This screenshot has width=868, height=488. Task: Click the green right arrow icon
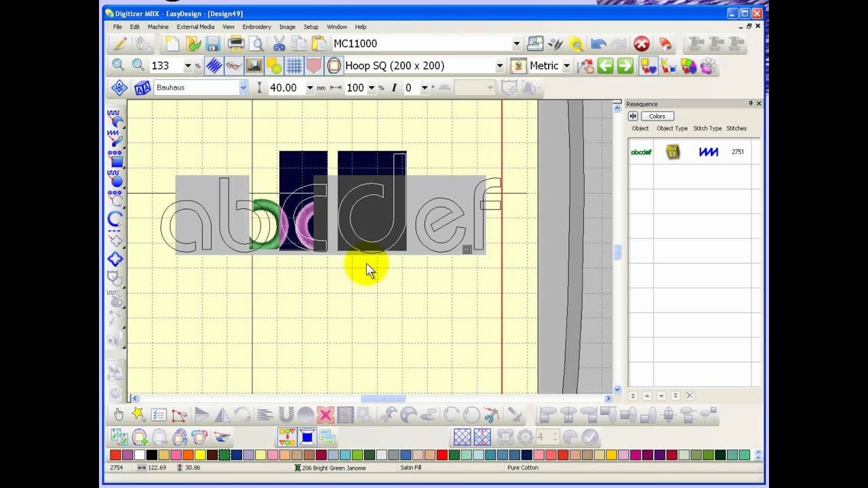(625, 66)
